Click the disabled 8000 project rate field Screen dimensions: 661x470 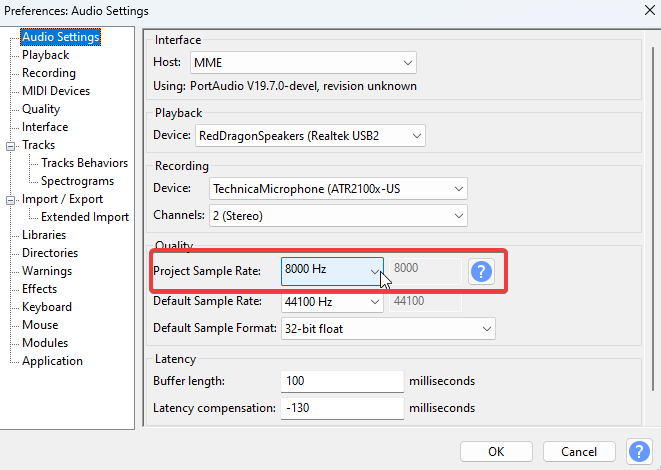point(425,271)
